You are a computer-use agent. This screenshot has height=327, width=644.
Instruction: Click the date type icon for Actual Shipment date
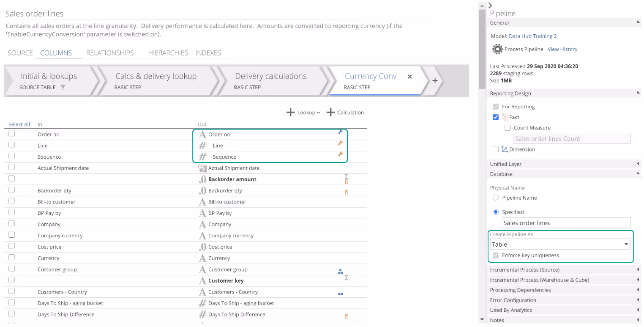click(x=202, y=168)
